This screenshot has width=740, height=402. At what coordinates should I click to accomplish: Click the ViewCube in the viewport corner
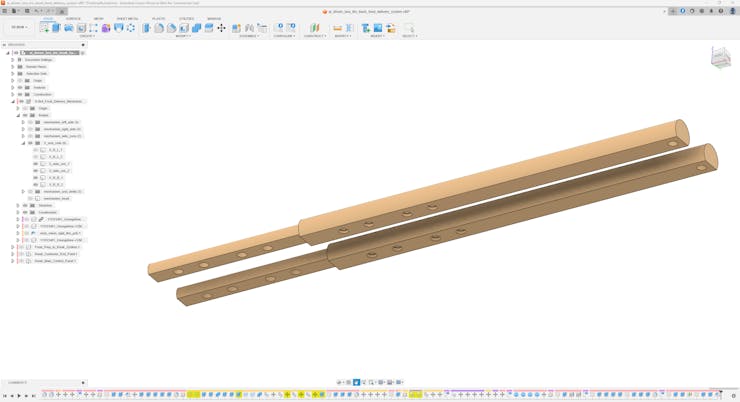[x=720, y=58]
